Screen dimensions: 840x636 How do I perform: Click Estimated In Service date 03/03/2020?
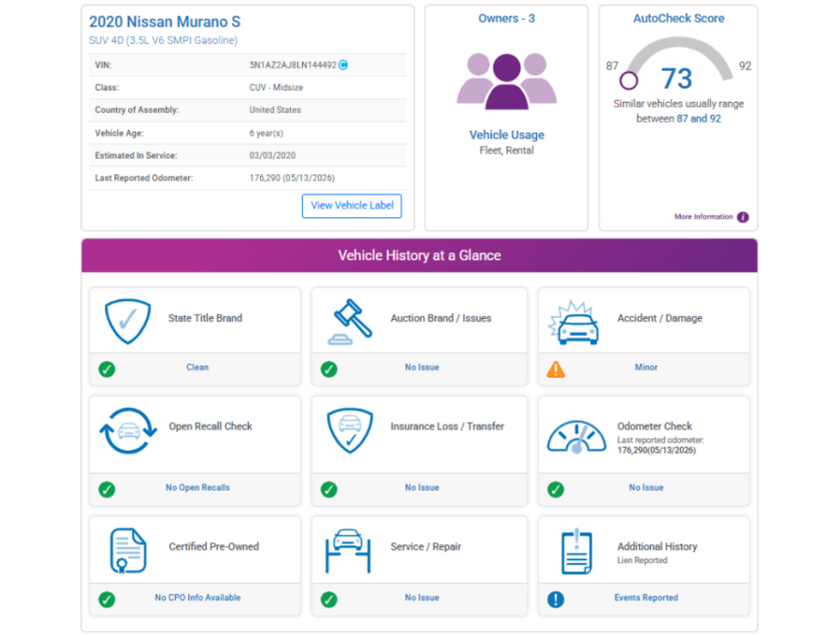[272, 156]
